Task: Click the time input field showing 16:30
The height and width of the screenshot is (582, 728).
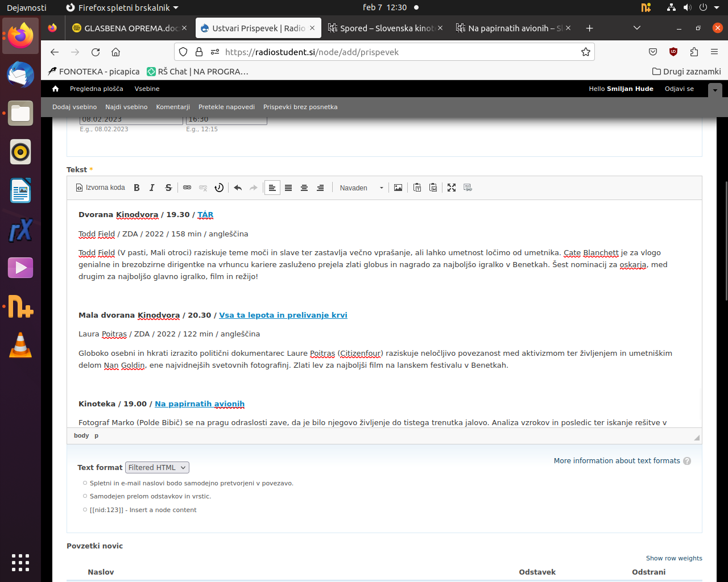Action: coord(226,120)
